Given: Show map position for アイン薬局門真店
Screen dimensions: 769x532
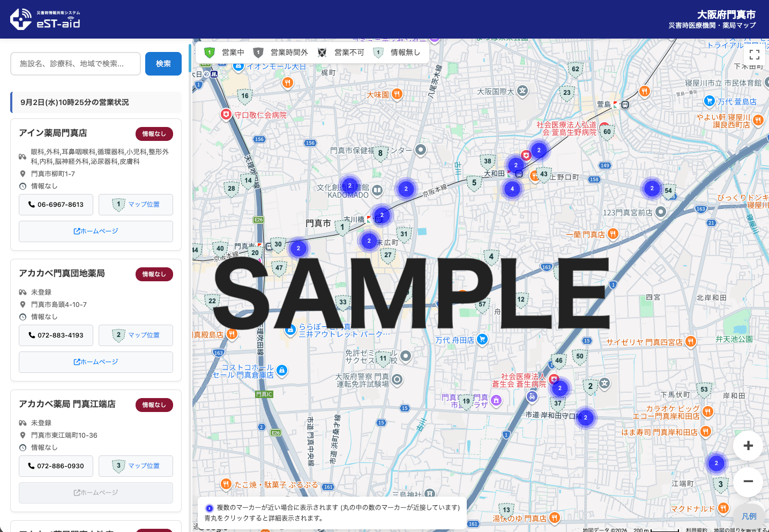Looking at the screenshot, I should 136,205.
